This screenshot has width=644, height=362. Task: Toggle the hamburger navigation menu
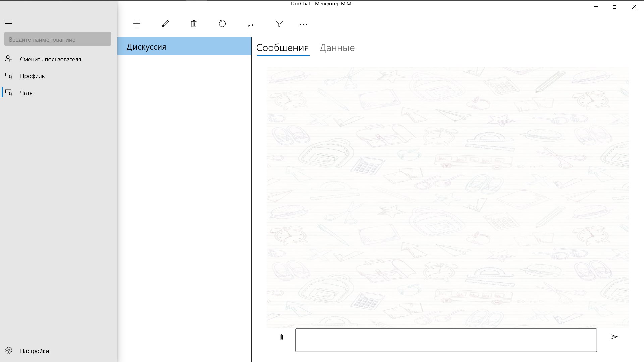coord(8,22)
